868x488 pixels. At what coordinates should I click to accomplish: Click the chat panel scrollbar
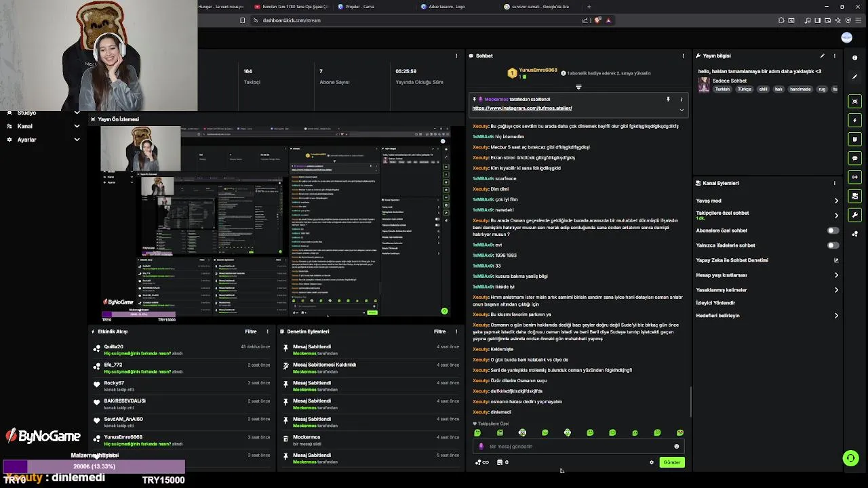coord(690,401)
